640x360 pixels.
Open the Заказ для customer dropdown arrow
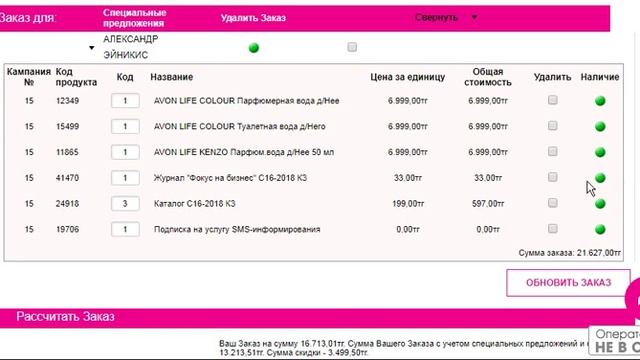tap(91, 48)
